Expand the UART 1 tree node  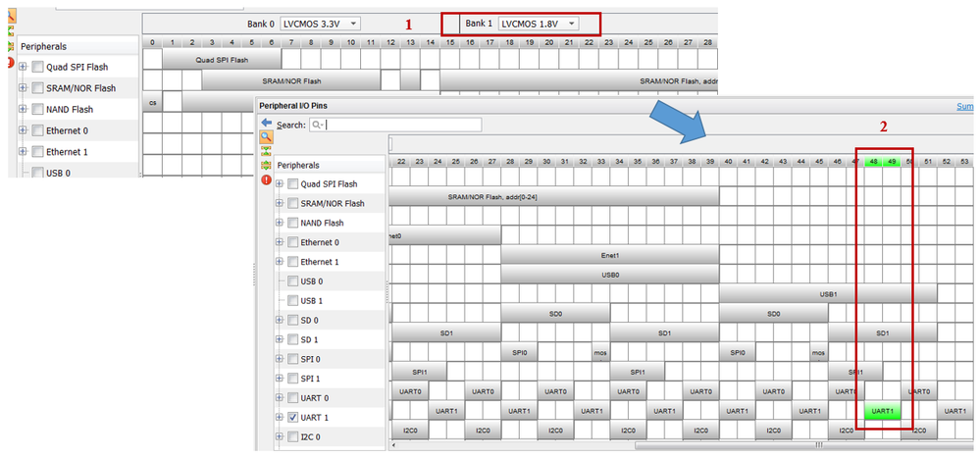[280, 418]
